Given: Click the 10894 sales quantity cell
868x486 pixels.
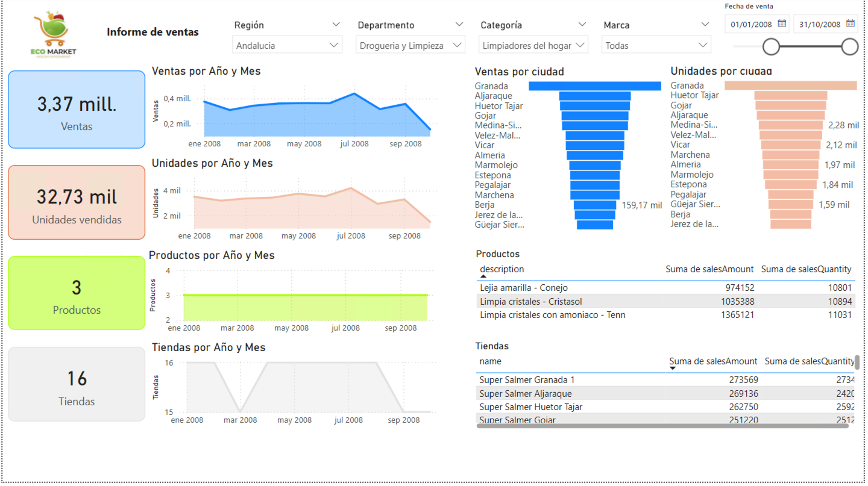Looking at the screenshot, I should (x=840, y=301).
